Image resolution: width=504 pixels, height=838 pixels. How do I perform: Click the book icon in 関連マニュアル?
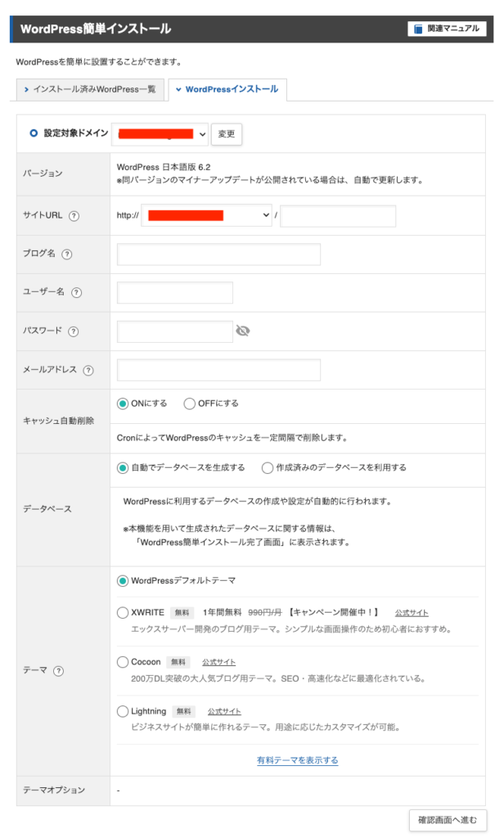(418, 29)
